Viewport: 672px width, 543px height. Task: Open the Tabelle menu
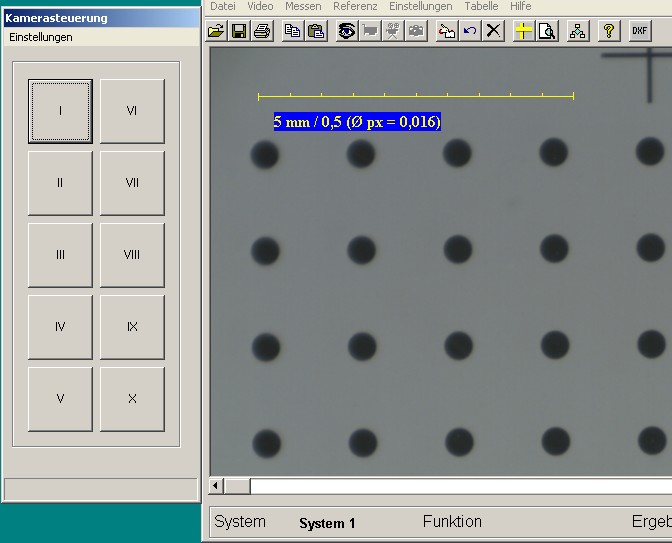pos(481,6)
